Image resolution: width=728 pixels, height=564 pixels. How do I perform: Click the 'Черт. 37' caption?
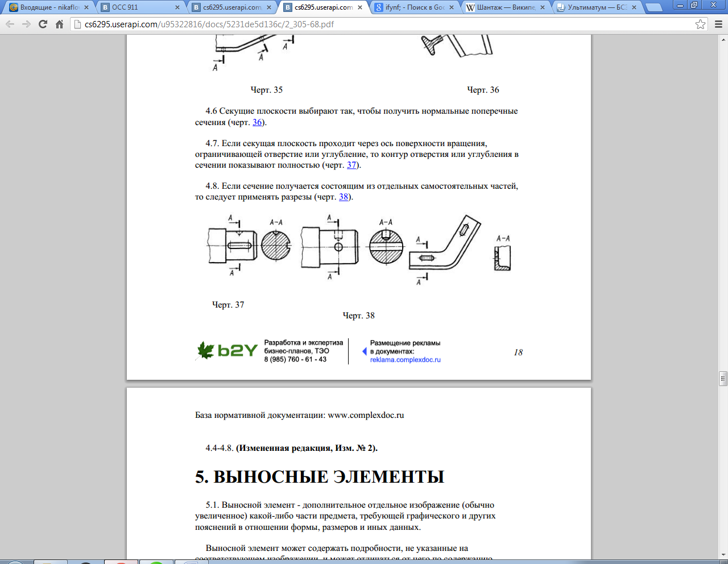(228, 305)
